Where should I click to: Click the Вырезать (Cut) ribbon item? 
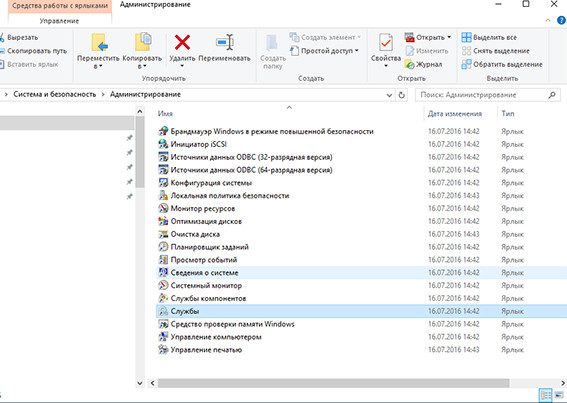tap(20, 37)
